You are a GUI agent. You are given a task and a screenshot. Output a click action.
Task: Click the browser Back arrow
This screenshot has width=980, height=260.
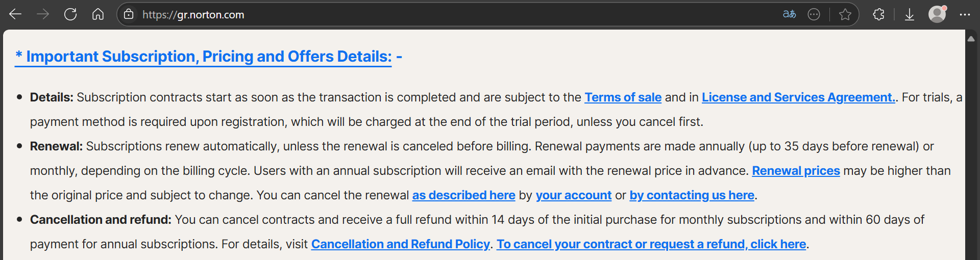click(x=15, y=14)
